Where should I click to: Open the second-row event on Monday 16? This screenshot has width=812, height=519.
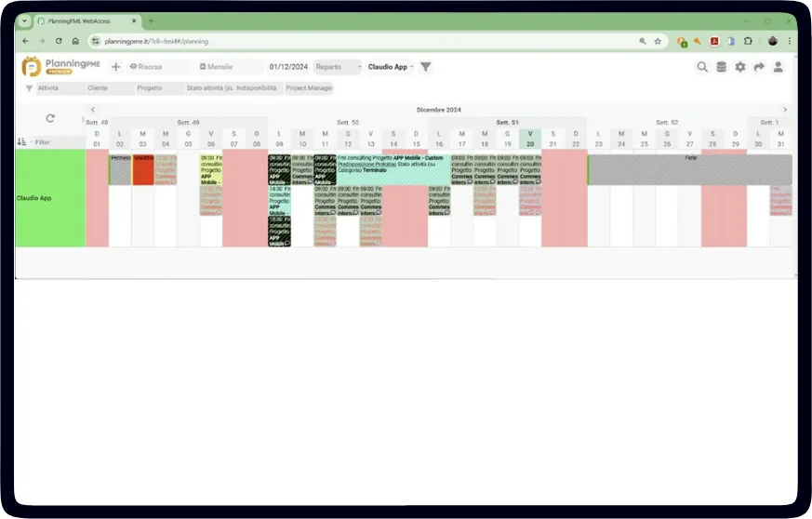(439, 201)
